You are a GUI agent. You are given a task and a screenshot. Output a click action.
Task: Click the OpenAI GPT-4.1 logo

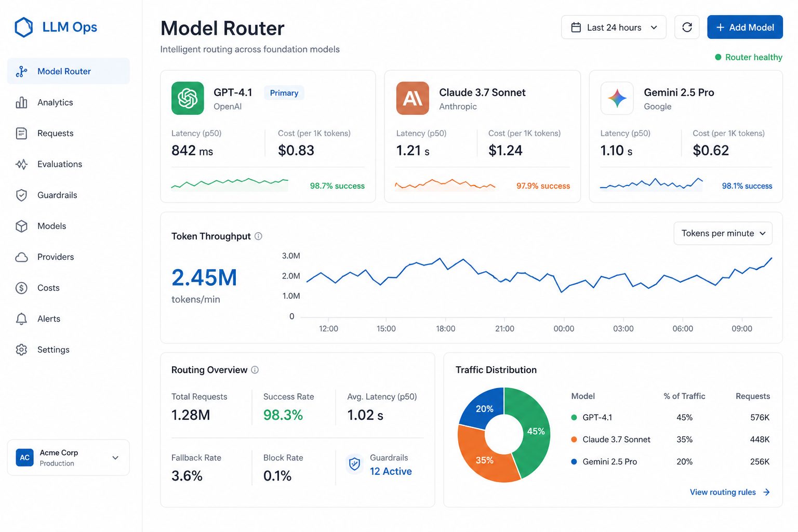click(x=188, y=98)
